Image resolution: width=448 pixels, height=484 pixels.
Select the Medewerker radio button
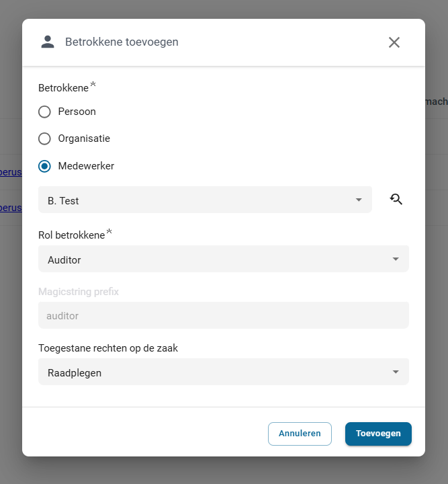coord(45,166)
